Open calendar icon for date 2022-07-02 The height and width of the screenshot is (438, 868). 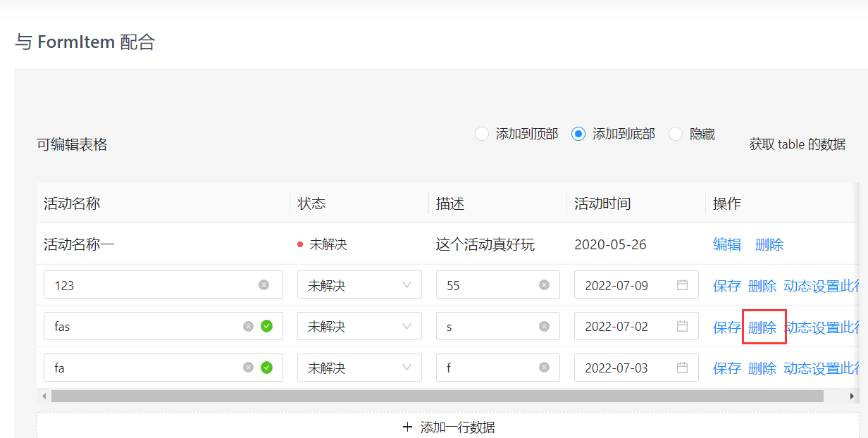pyautogui.click(x=682, y=326)
